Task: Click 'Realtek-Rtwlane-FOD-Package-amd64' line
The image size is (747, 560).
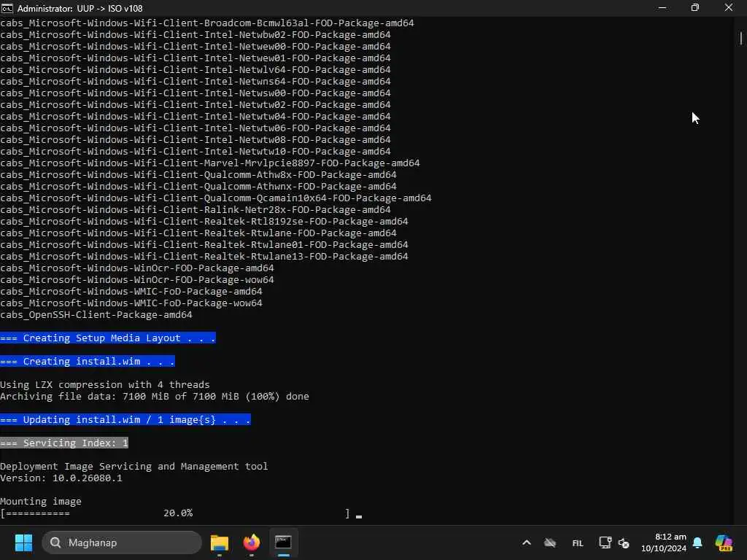Action: 198,233
